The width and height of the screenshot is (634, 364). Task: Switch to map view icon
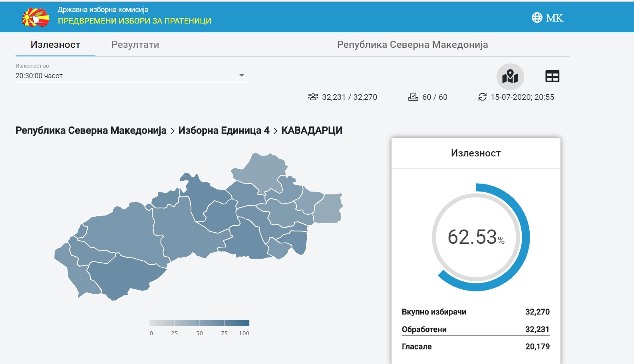click(x=510, y=77)
